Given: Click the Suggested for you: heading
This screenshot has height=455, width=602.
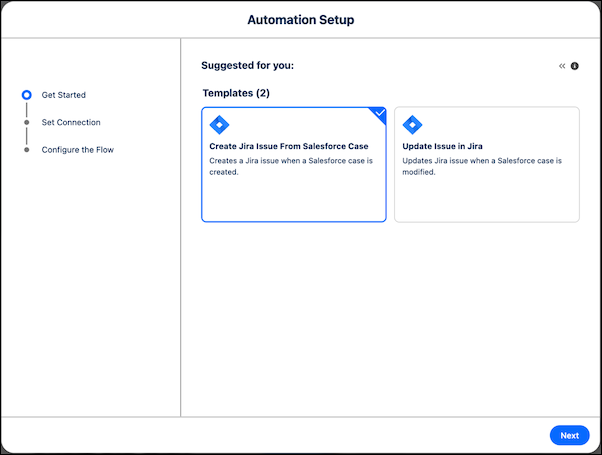Looking at the screenshot, I should click(248, 66).
